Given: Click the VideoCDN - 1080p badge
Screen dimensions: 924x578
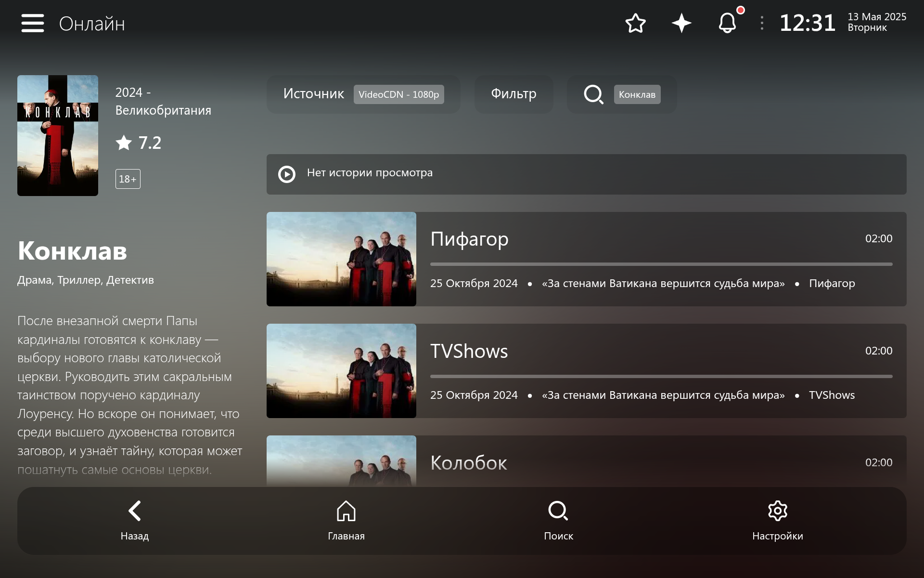Looking at the screenshot, I should pos(398,94).
